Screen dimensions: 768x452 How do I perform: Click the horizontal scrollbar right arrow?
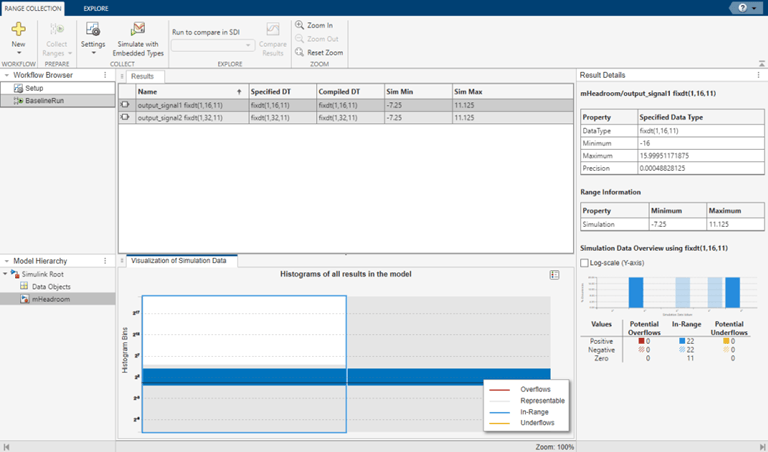coord(762,447)
